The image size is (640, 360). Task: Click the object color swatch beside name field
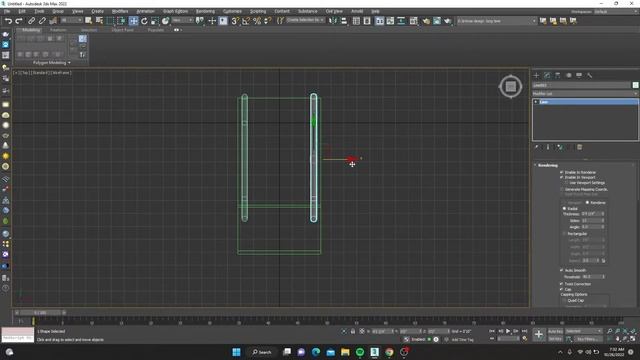pos(635,85)
